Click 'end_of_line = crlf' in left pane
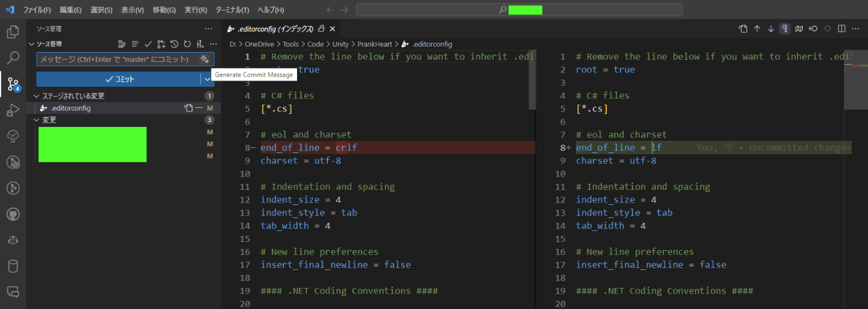The image size is (868, 309). tap(309, 147)
